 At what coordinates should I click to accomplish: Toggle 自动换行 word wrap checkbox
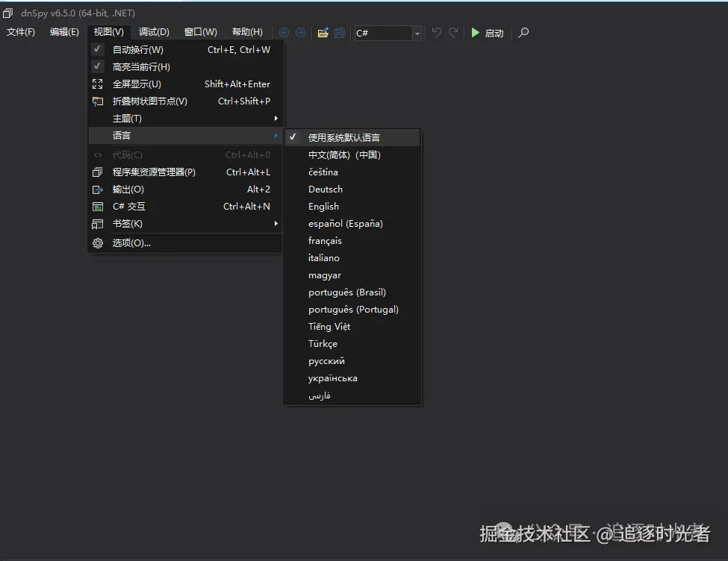(x=98, y=48)
